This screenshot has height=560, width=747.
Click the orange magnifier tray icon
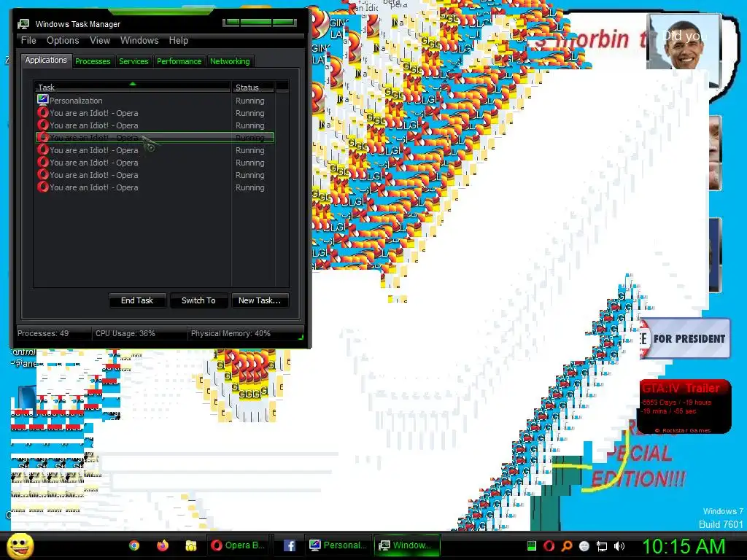point(566,545)
